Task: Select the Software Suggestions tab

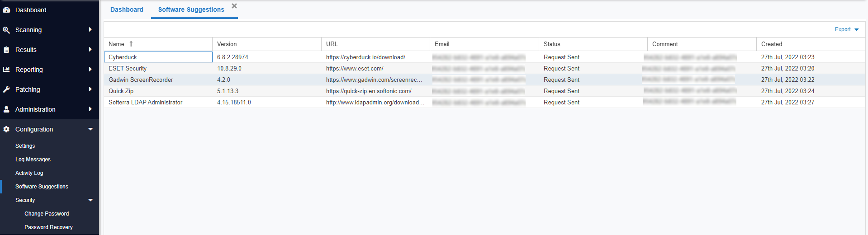Action: 191,9
